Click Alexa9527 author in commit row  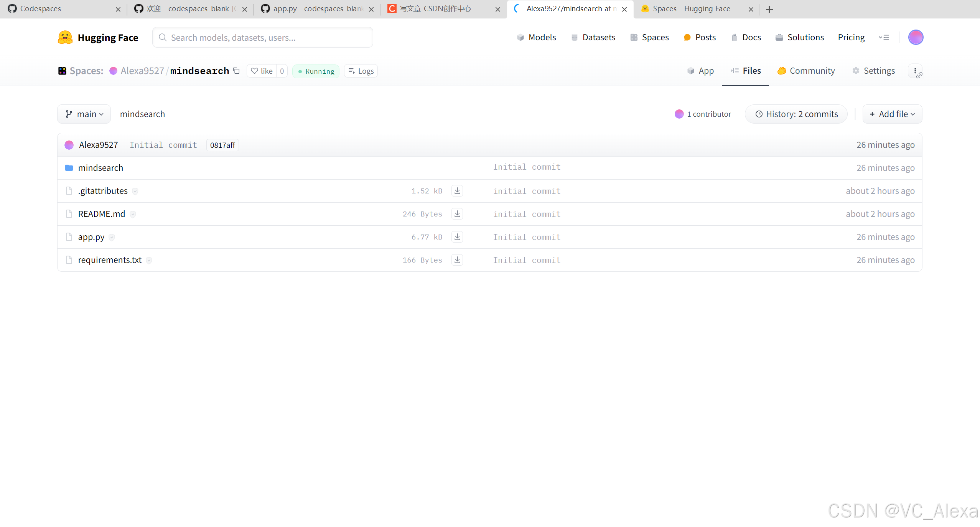(x=99, y=145)
